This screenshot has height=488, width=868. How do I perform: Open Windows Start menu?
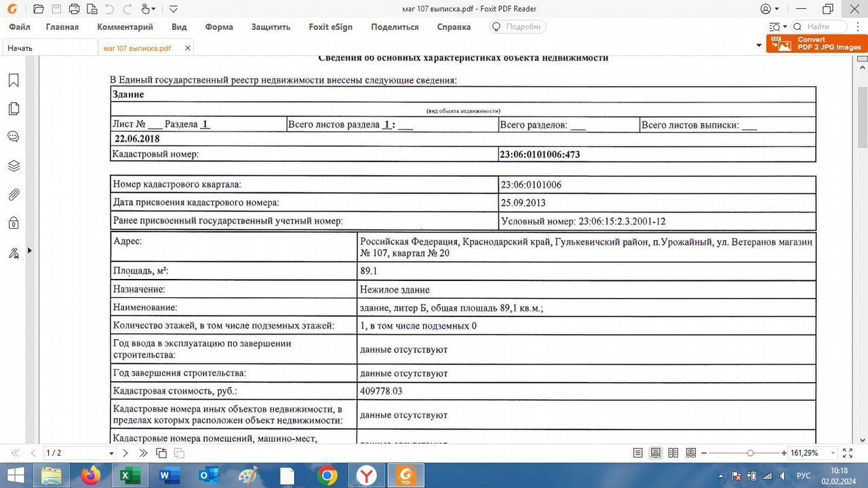(15, 476)
